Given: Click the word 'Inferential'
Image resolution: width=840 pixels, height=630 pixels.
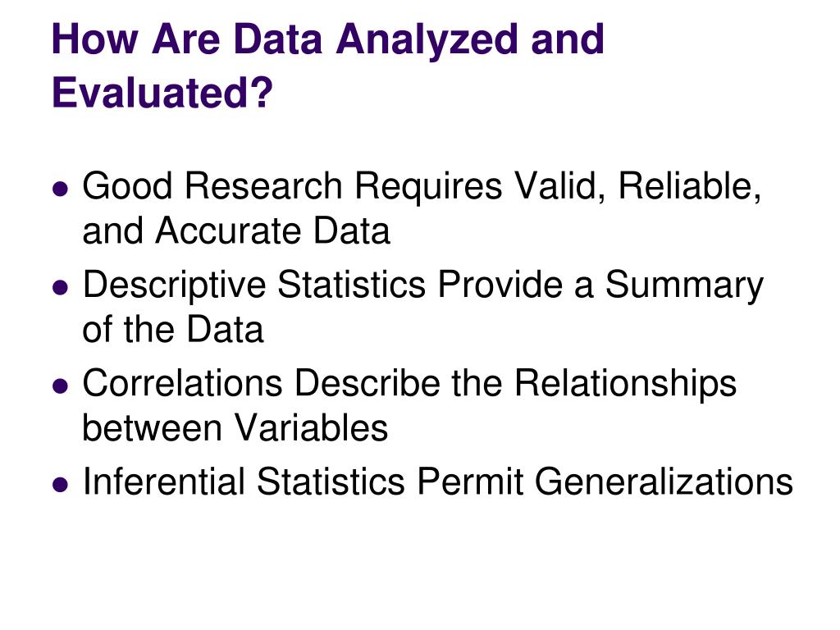Looking at the screenshot, I should pos(164,481).
